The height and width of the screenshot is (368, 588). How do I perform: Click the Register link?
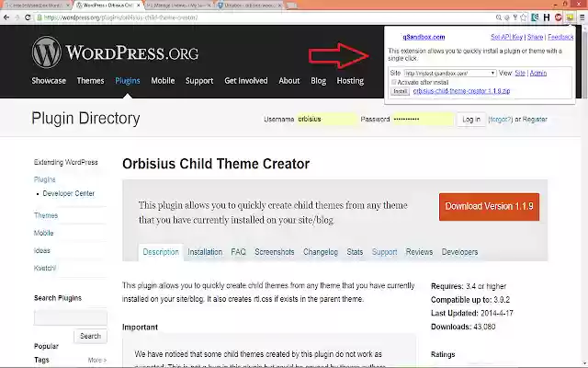coord(535,120)
